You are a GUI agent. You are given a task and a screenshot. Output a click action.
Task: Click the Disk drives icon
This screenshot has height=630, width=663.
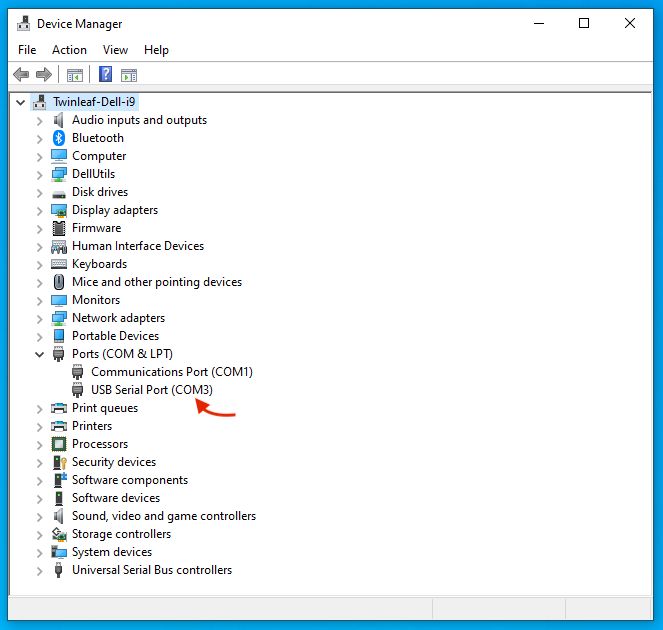[x=59, y=194]
